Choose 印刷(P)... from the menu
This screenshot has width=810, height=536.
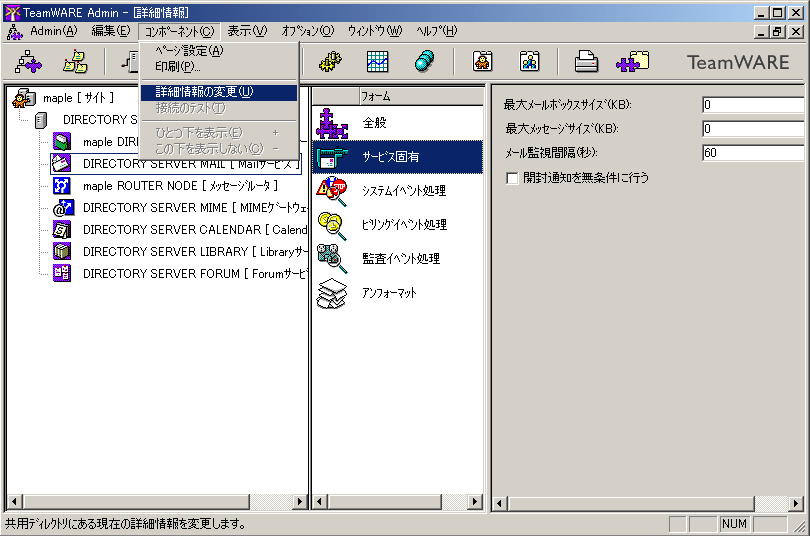click(x=219, y=67)
